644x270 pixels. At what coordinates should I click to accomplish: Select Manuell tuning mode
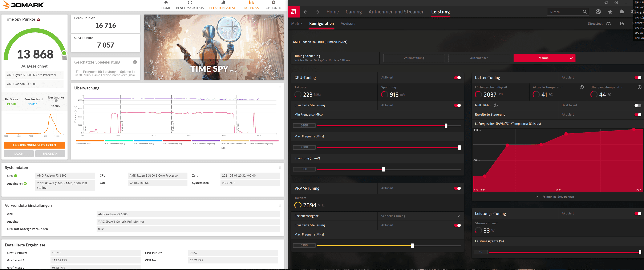(x=544, y=58)
